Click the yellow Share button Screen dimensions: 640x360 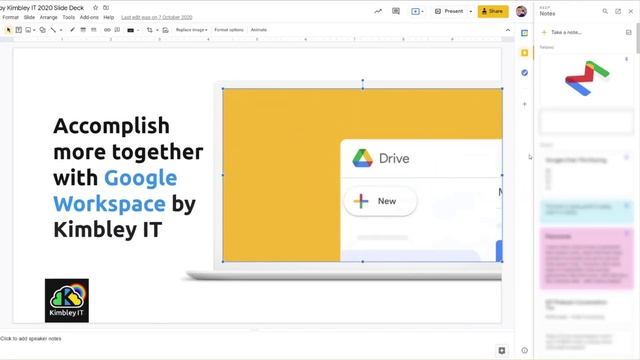point(493,11)
